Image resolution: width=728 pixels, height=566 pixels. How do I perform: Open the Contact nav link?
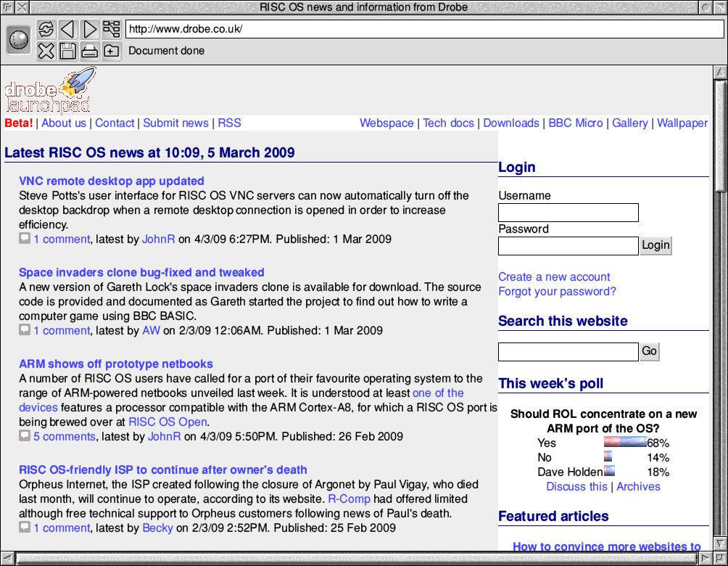115,123
